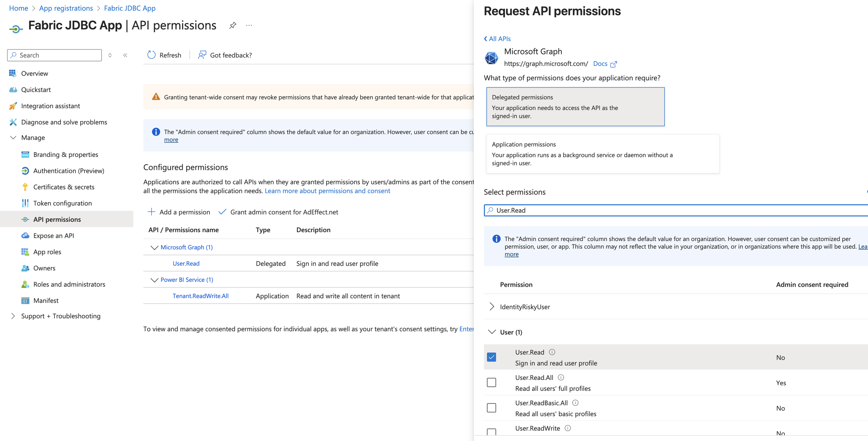Collapse the sidebar with the double chevron
This screenshot has height=441, width=868.
[x=125, y=55]
